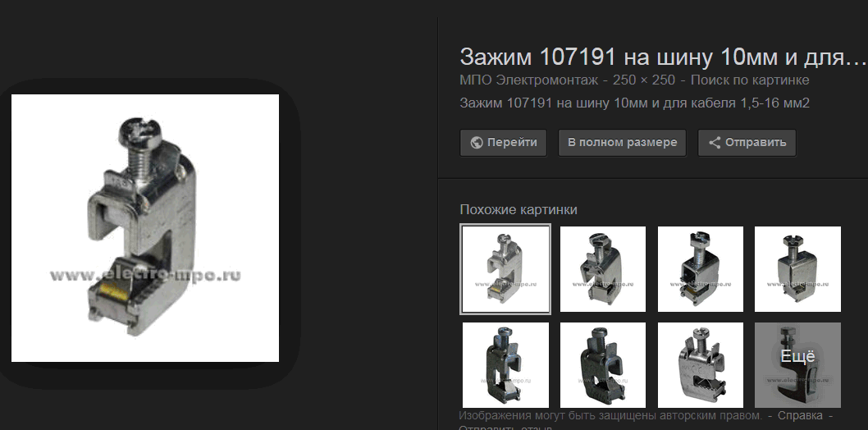This screenshot has height=430, width=868.
Task: Select the third thumbnail in the first row
Action: [701, 269]
